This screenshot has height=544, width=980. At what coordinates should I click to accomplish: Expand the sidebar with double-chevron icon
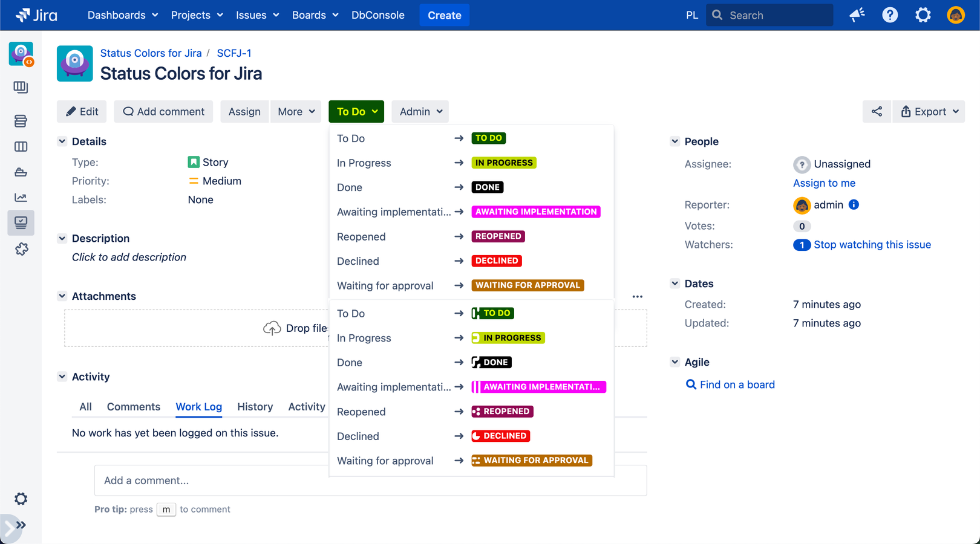[x=21, y=525]
